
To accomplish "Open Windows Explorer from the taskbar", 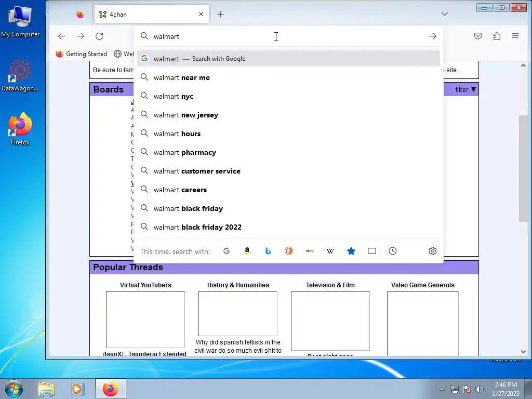I will click(x=46, y=389).
